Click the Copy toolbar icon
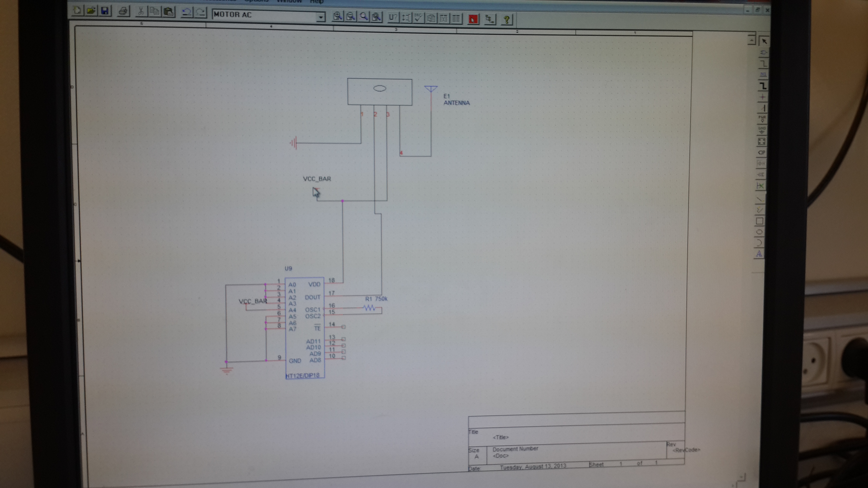Viewport: 868px width, 488px height. (154, 12)
